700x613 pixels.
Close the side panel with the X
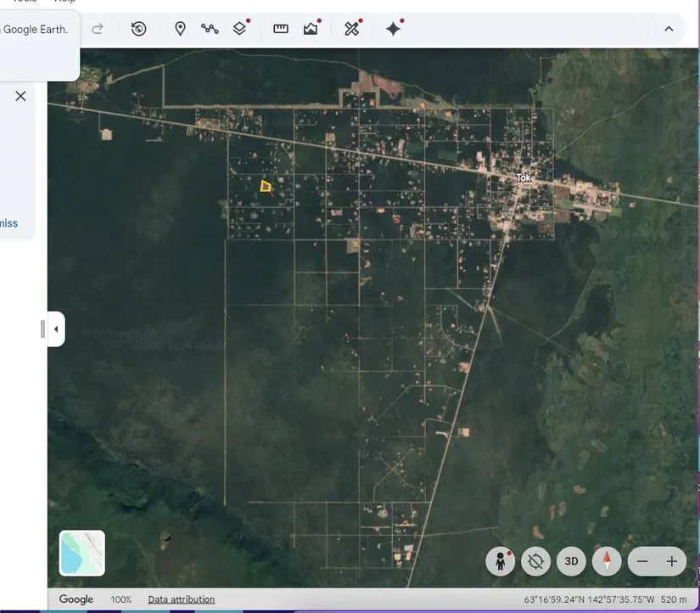(x=21, y=96)
